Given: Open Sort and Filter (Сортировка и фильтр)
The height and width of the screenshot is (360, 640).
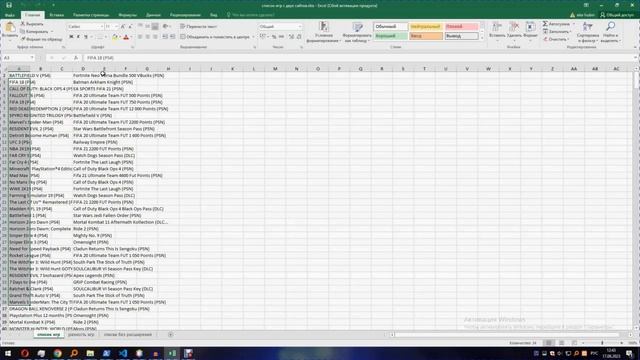Looking at the screenshot, I should [x=588, y=32].
